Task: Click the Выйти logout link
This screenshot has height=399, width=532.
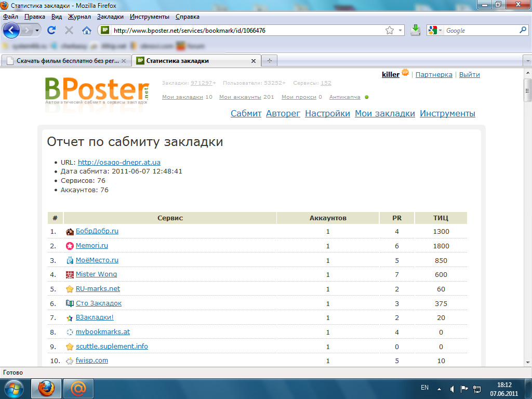Action: pyautogui.click(x=469, y=75)
